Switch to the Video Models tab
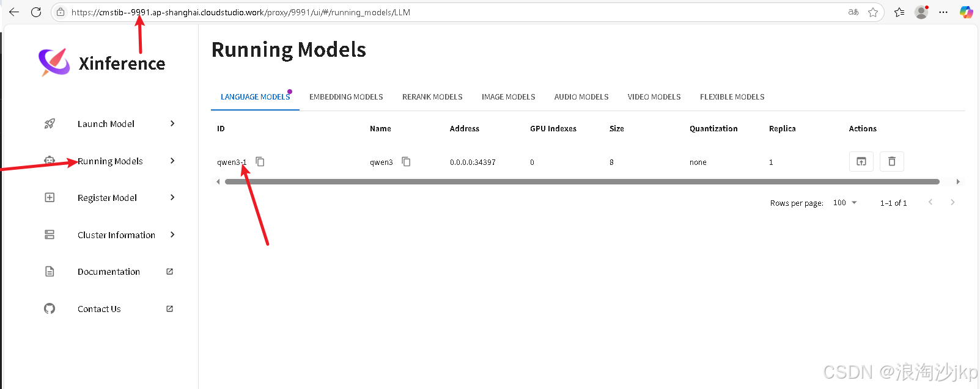 point(654,97)
